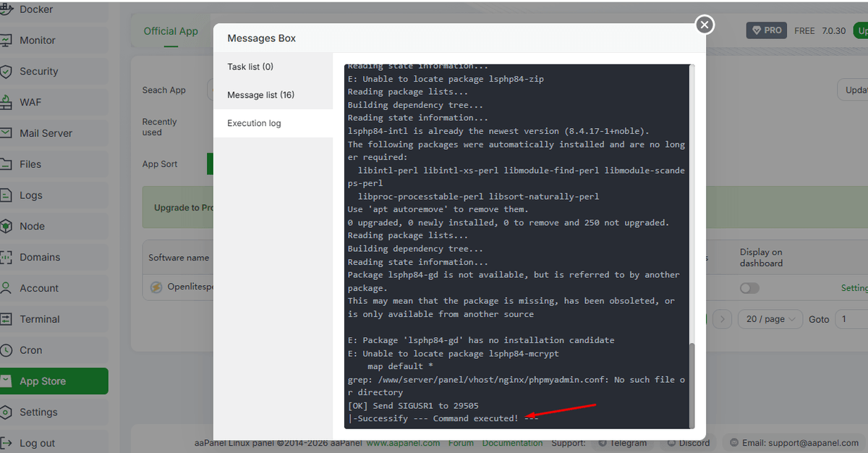Click the Node icon in sidebar
Image resolution: width=868 pixels, height=453 pixels.
tap(6, 226)
